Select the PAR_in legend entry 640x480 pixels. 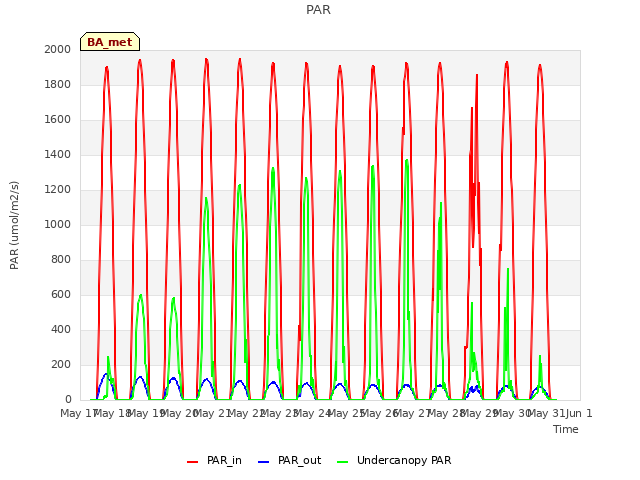(215, 460)
